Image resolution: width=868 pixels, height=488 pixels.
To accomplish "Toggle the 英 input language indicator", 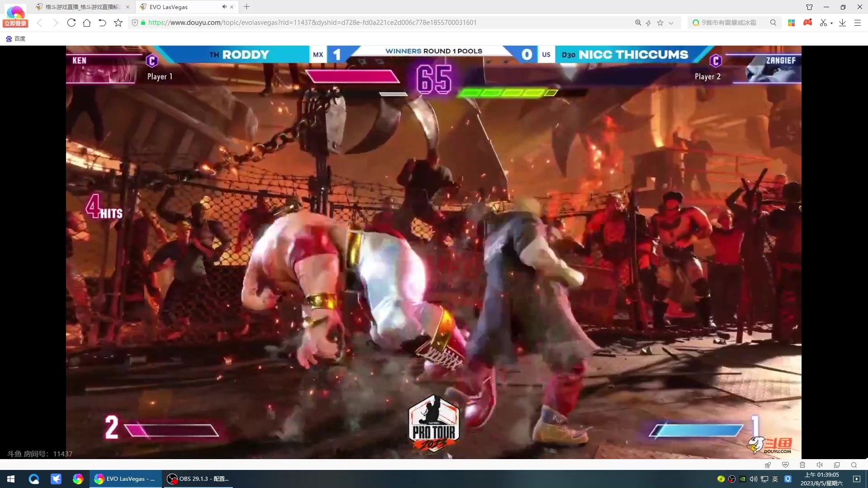I will click(775, 479).
